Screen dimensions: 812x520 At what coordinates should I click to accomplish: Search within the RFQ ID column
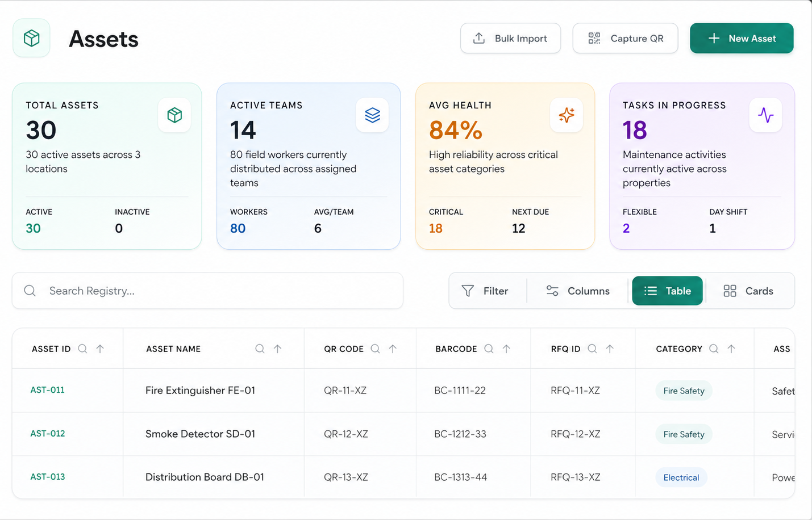[x=592, y=349]
